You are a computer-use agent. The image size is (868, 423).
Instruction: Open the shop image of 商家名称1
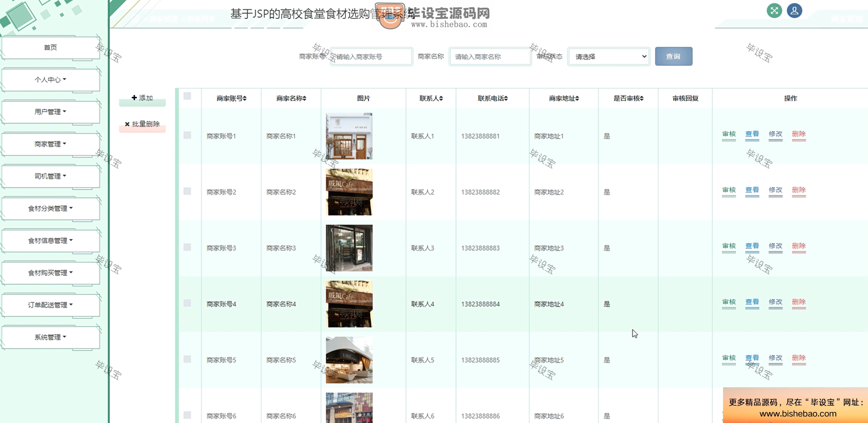click(349, 136)
